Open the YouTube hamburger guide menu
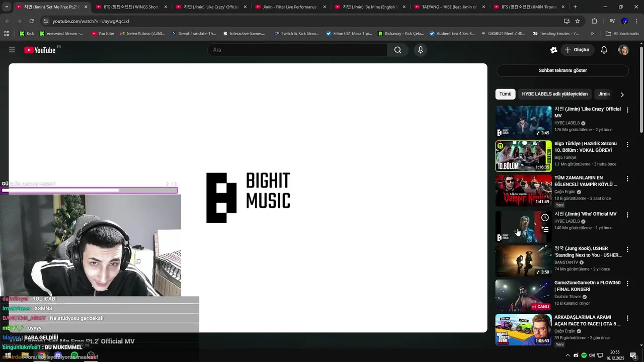Screen dimensions: 644x362 click(x=12, y=50)
